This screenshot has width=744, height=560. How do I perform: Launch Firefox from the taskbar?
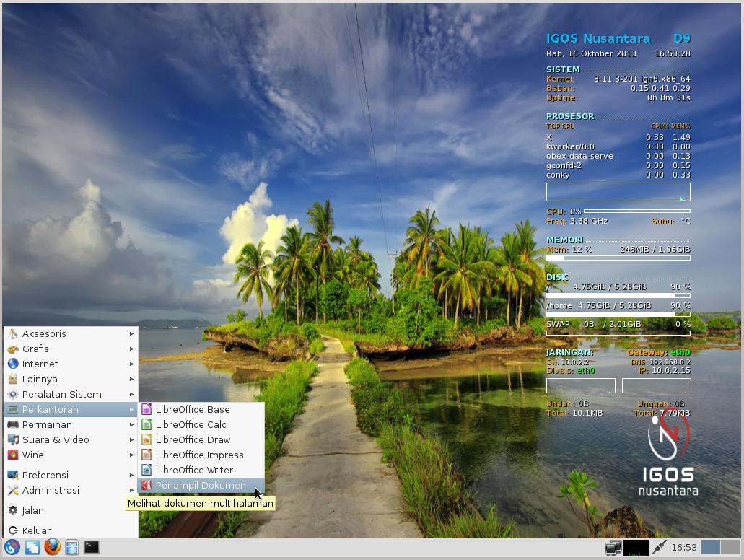click(52, 547)
